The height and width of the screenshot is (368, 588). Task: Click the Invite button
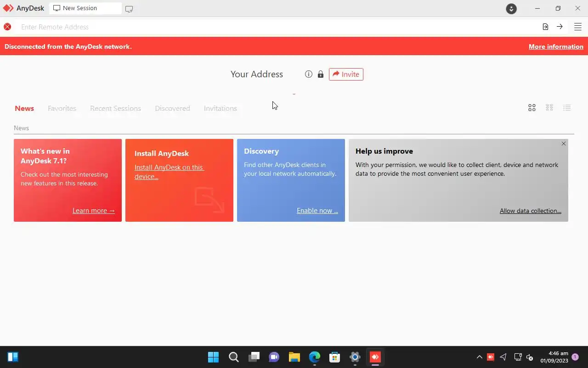point(346,74)
